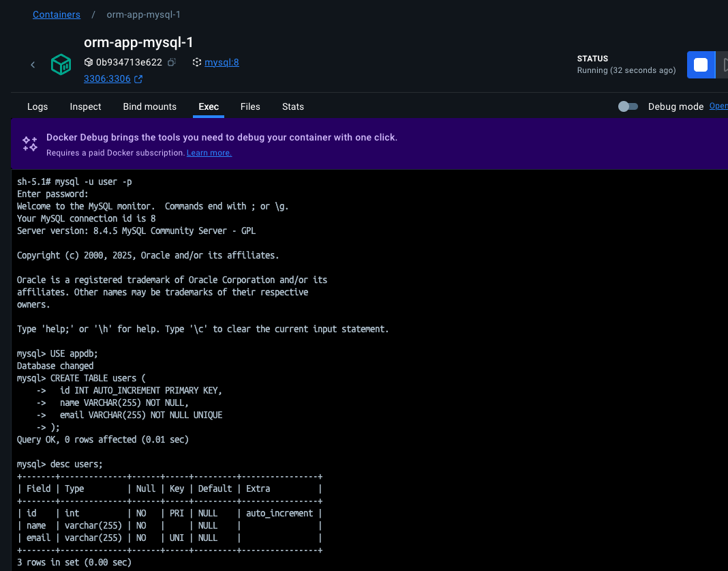Click the sparkle icon in Docker Debug banner

pos(30,143)
